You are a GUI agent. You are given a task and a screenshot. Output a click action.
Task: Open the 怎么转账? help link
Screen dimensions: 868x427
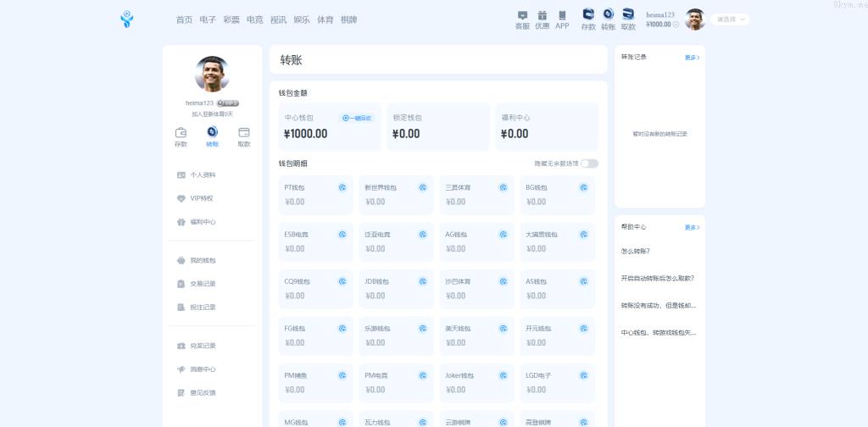point(636,252)
